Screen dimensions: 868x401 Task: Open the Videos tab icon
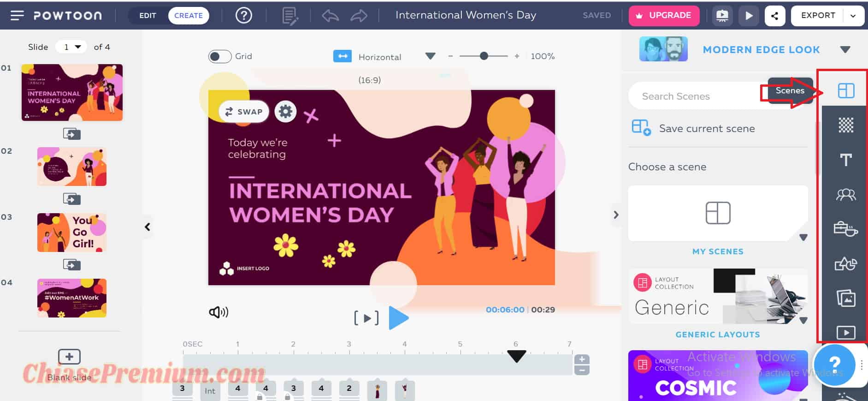tap(846, 332)
